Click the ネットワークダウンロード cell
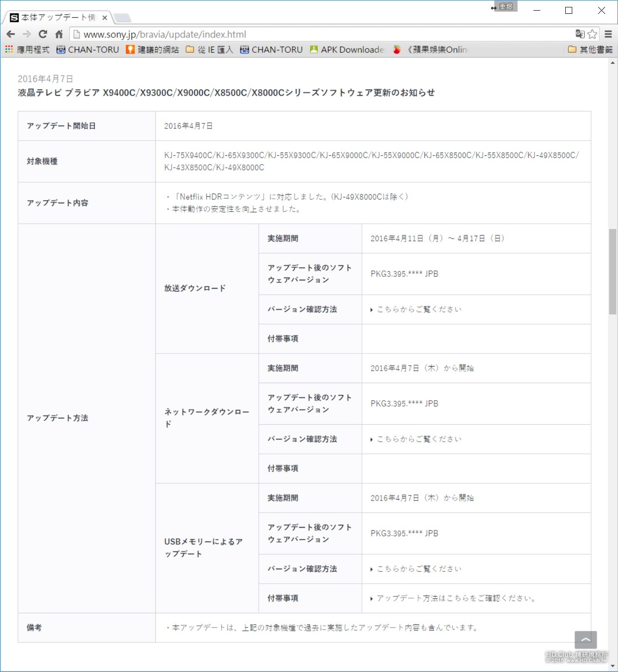Screen dimensions: 618x672 click(207, 418)
